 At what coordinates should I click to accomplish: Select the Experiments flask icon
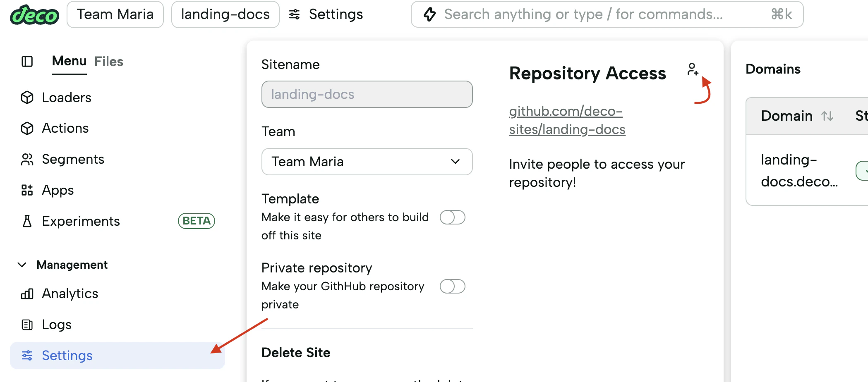27,221
